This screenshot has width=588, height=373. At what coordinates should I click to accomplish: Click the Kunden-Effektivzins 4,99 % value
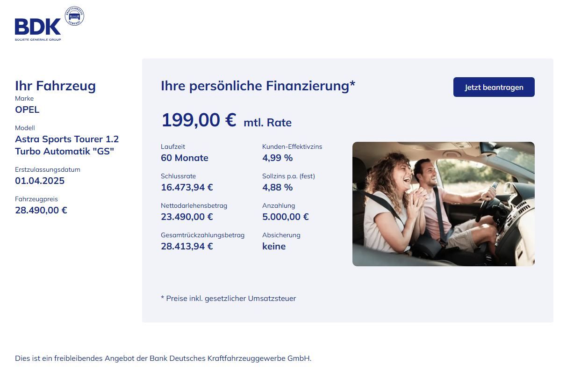coord(278,158)
